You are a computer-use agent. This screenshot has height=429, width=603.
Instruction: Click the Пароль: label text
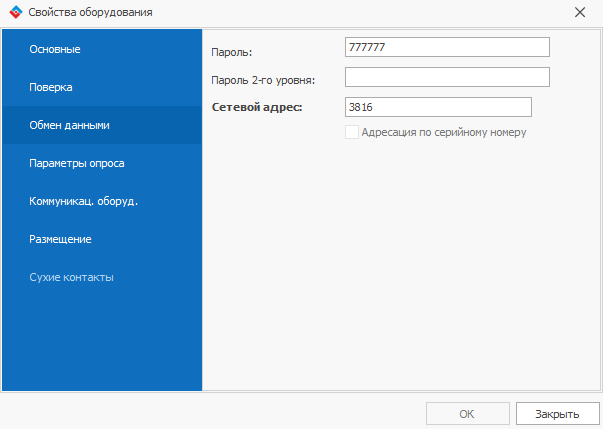tap(233, 51)
